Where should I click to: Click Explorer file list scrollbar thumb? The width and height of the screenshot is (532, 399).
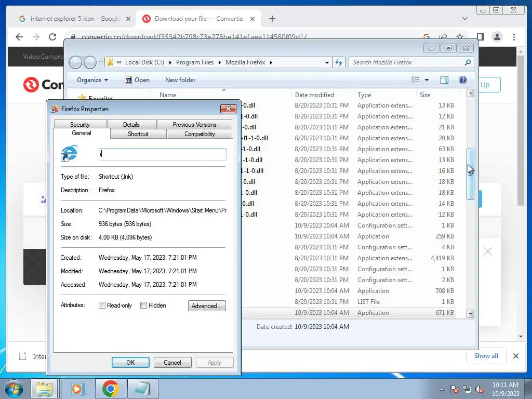pos(470,174)
